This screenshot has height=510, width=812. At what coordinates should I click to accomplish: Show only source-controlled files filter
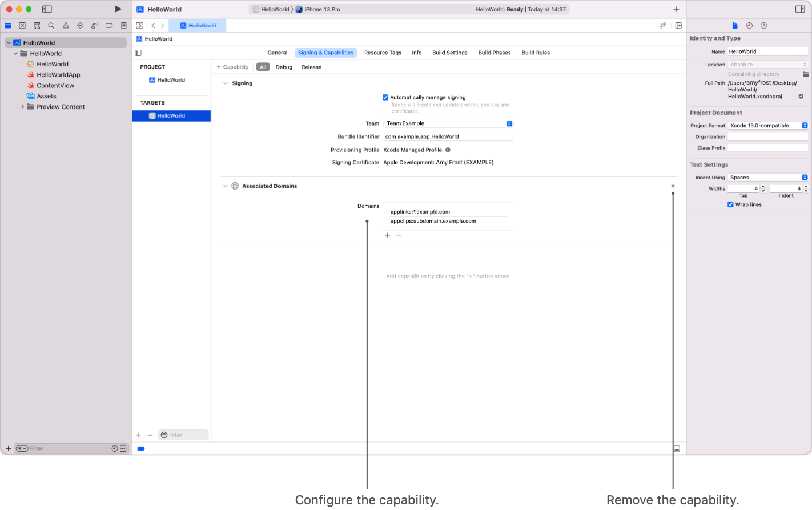tap(123, 449)
